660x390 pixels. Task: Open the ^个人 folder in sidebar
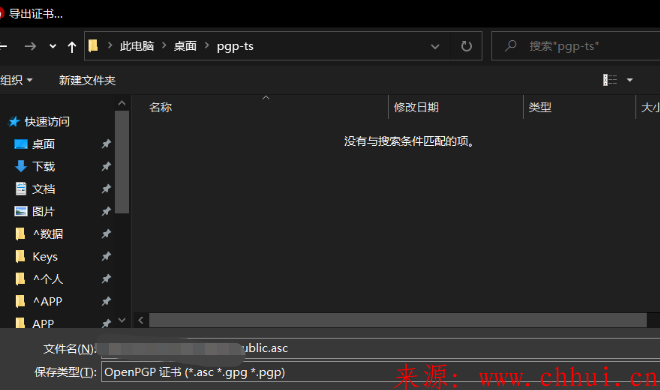[x=48, y=279]
